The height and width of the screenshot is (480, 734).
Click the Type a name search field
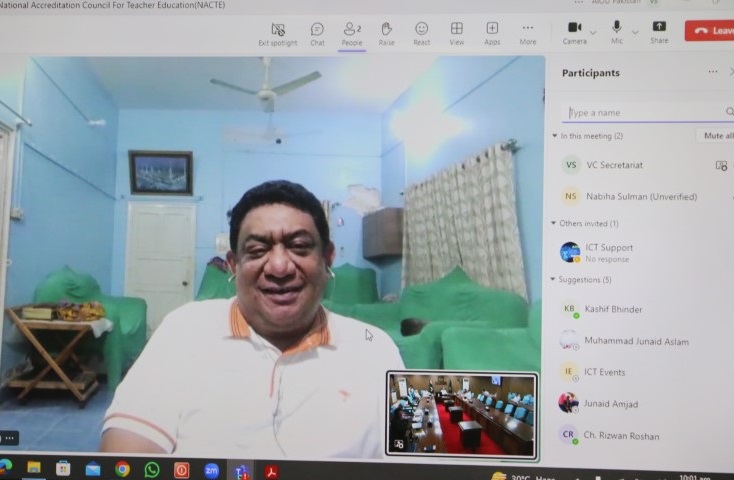(646, 112)
